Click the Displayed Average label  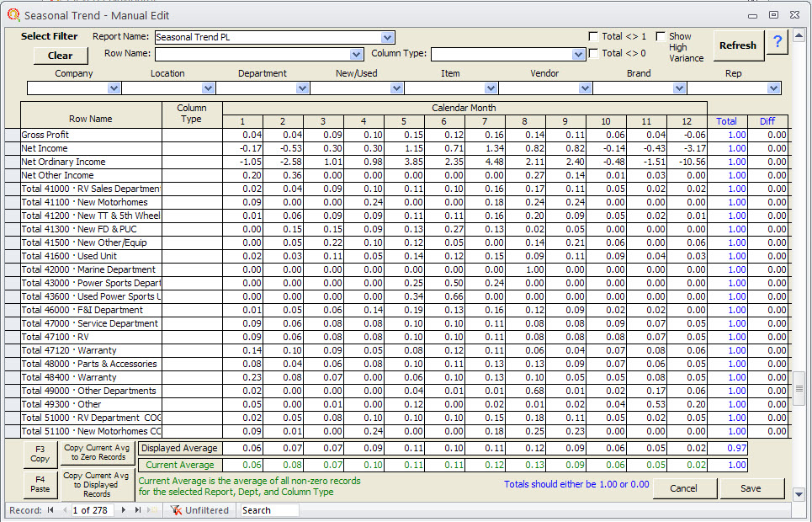(180, 448)
